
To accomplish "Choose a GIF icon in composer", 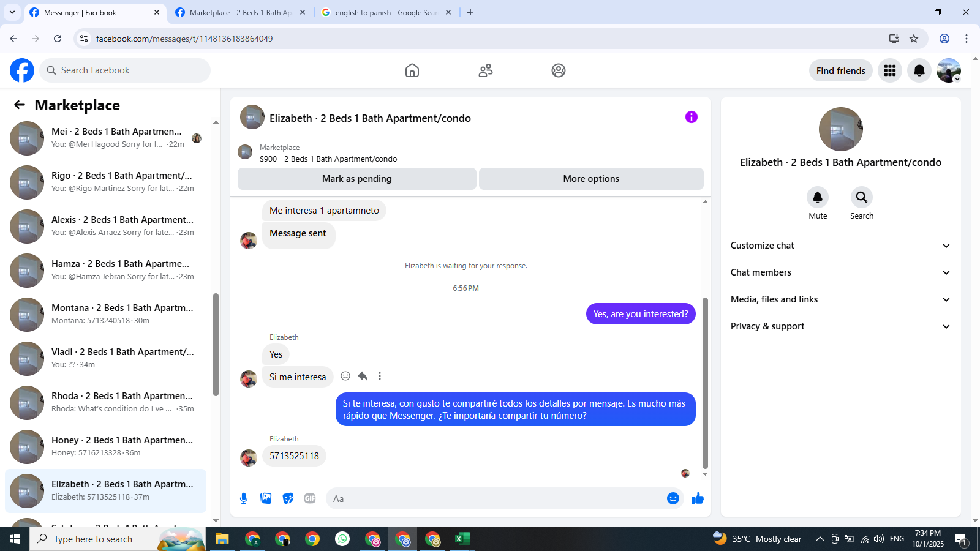I will [310, 498].
